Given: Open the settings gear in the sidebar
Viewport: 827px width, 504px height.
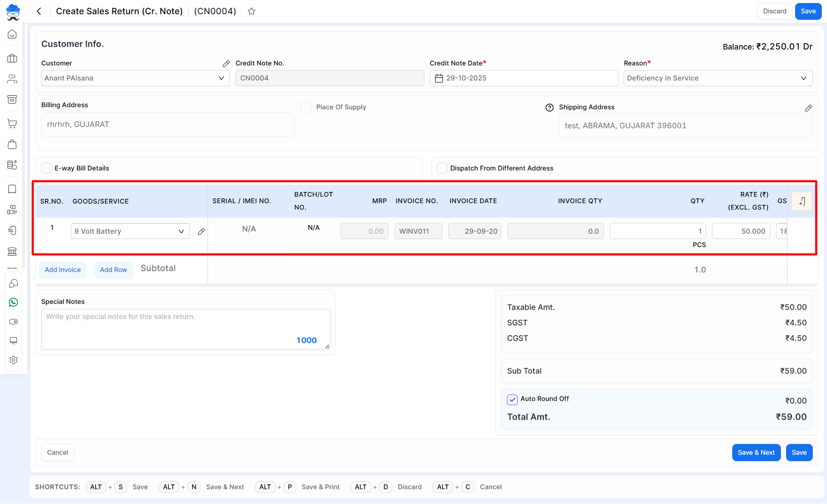Looking at the screenshot, I should pyautogui.click(x=13, y=360).
